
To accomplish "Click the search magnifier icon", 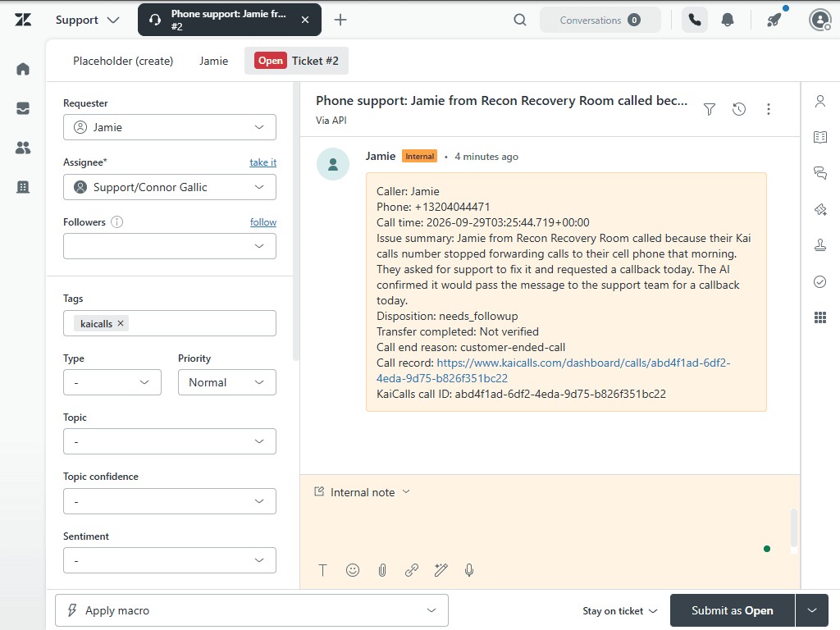I will (x=519, y=21).
